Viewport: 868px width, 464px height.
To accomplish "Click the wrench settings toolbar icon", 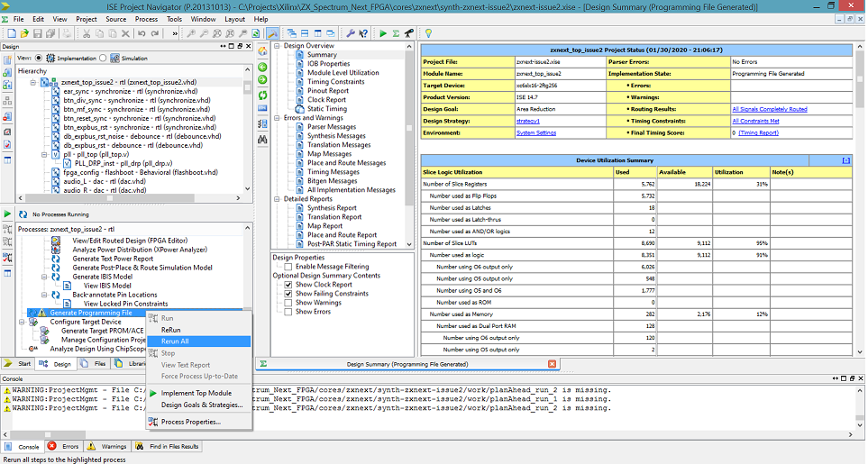I will click(x=351, y=33).
